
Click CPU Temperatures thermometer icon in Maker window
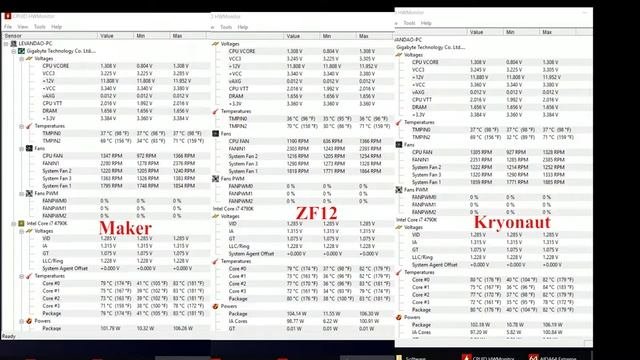point(29,276)
